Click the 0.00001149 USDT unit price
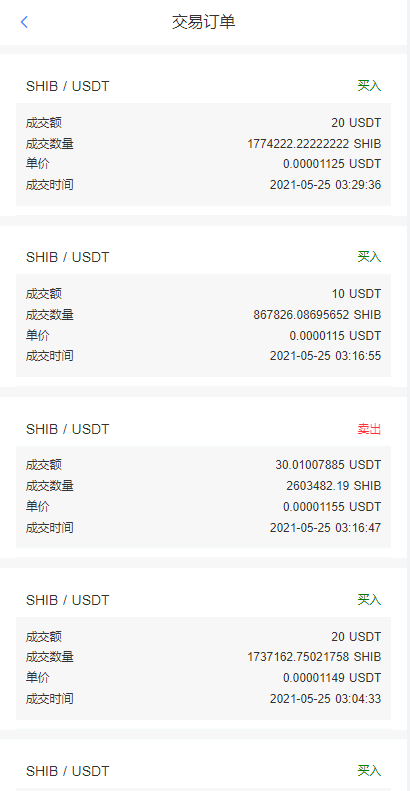The image size is (410, 791). pyautogui.click(x=332, y=677)
